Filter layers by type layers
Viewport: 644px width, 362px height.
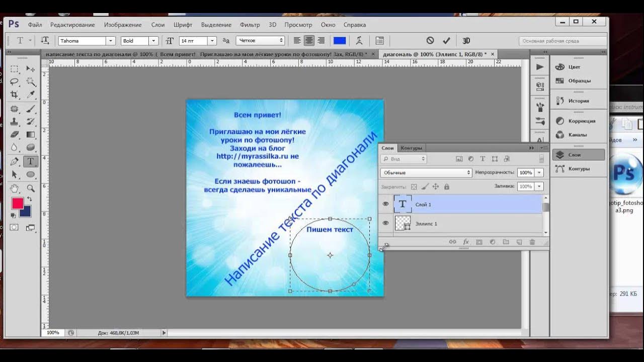coord(482,159)
